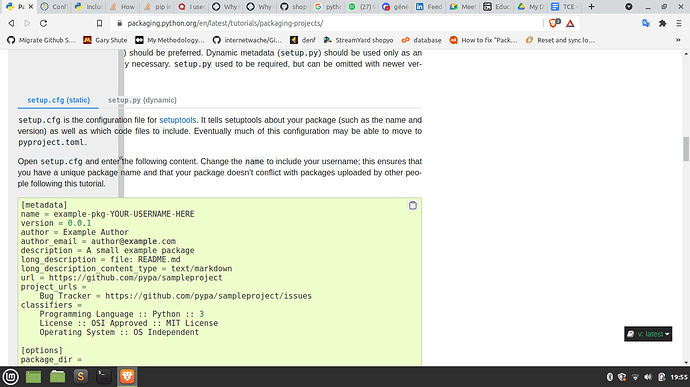Open the extensions puzzle icon
The height and width of the screenshot is (387, 690).
pos(663,23)
